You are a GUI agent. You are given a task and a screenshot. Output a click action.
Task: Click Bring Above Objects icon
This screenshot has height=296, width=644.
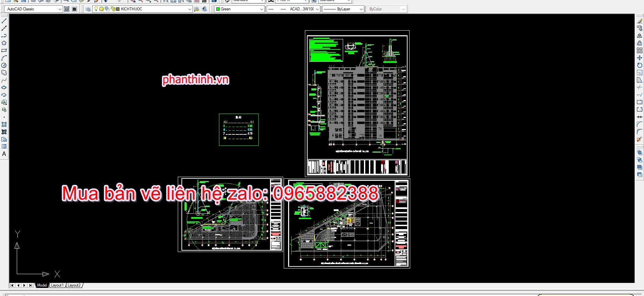point(640,167)
